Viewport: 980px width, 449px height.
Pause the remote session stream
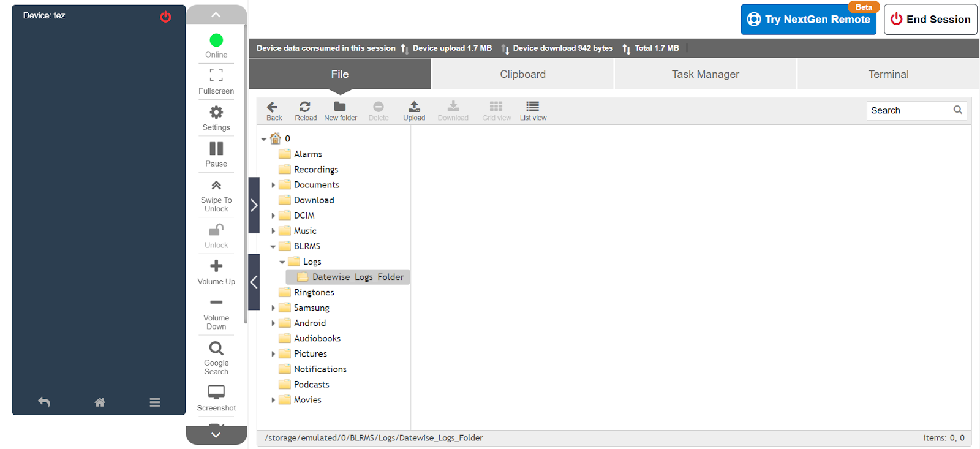pos(216,154)
